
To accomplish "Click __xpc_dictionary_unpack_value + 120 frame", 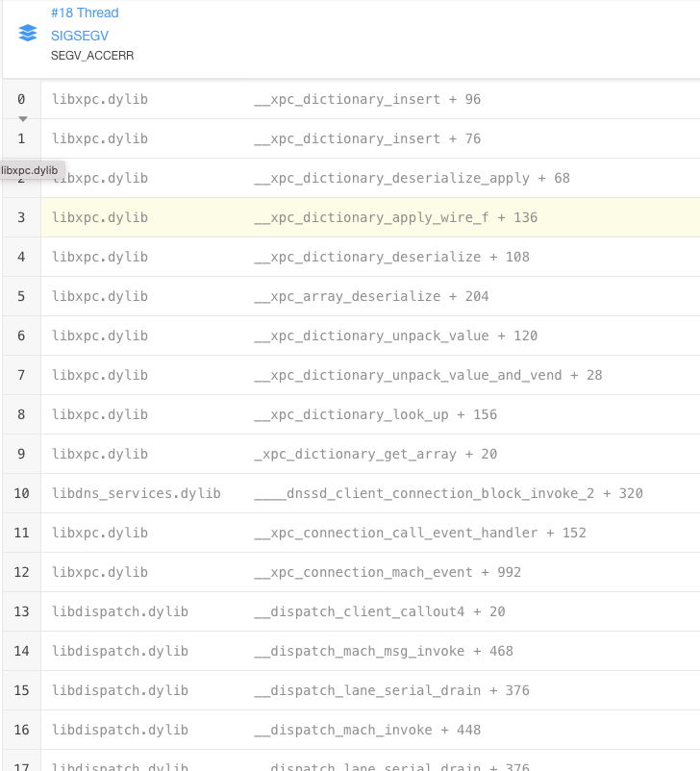I will [394, 336].
